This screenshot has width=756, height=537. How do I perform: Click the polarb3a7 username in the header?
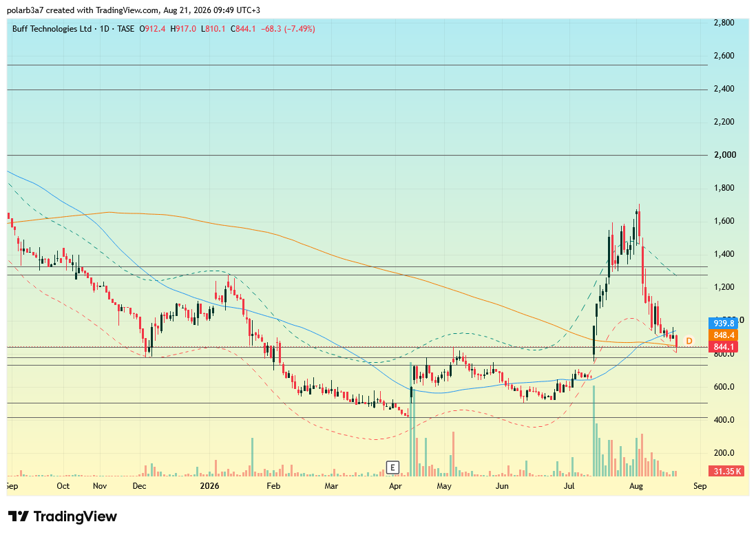(26, 10)
